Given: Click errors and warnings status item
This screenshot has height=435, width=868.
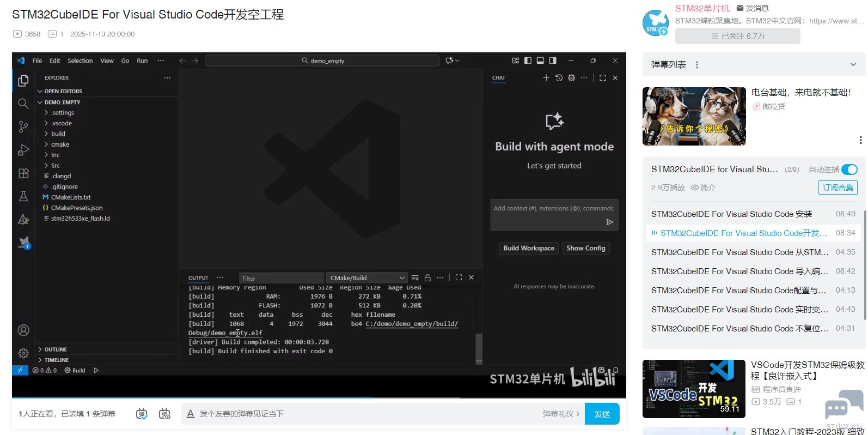Looking at the screenshot, I should click(45, 371).
